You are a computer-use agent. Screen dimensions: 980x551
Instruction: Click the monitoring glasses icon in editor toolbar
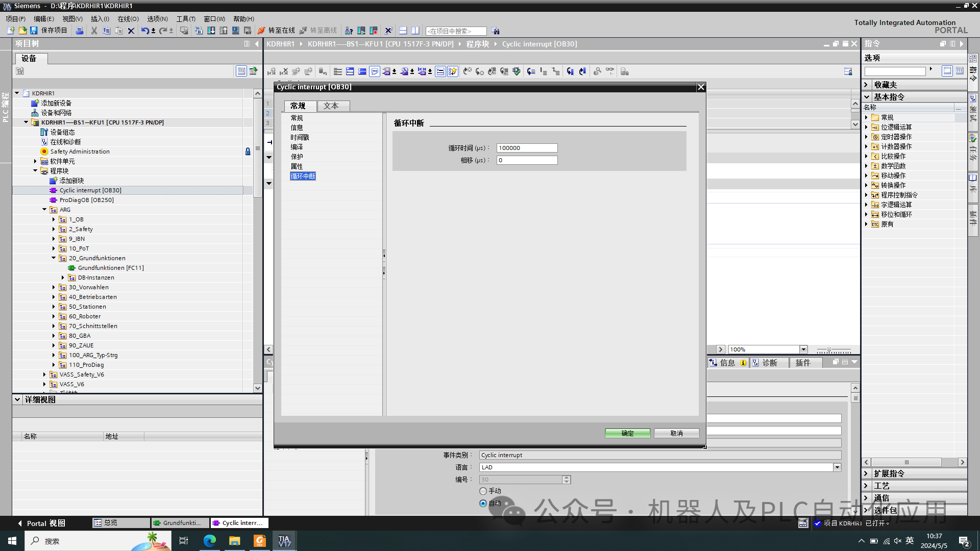(x=610, y=71)
